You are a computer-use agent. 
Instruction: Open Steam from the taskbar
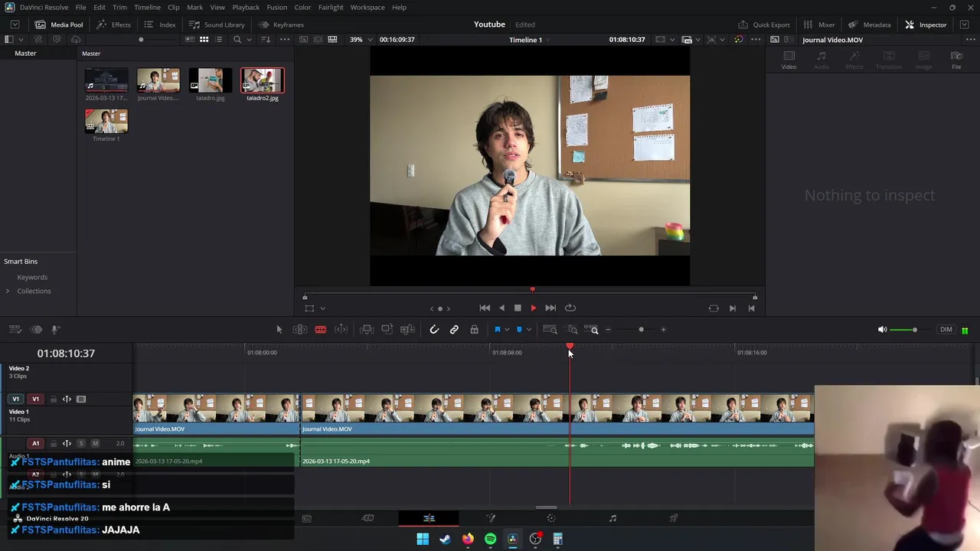pos(445,539)
